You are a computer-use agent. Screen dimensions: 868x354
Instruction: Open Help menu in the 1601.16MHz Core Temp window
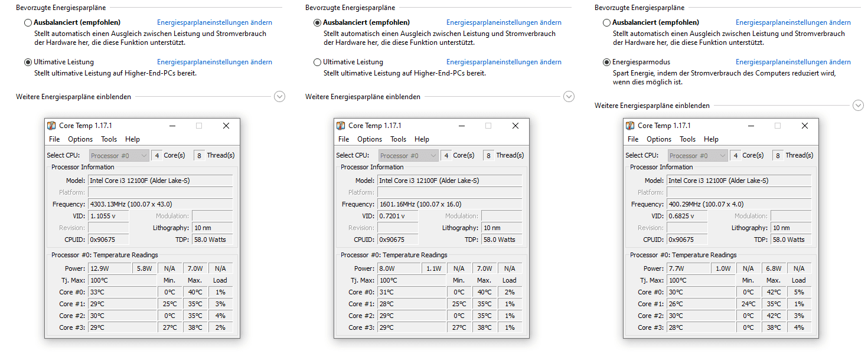(422, 139)
